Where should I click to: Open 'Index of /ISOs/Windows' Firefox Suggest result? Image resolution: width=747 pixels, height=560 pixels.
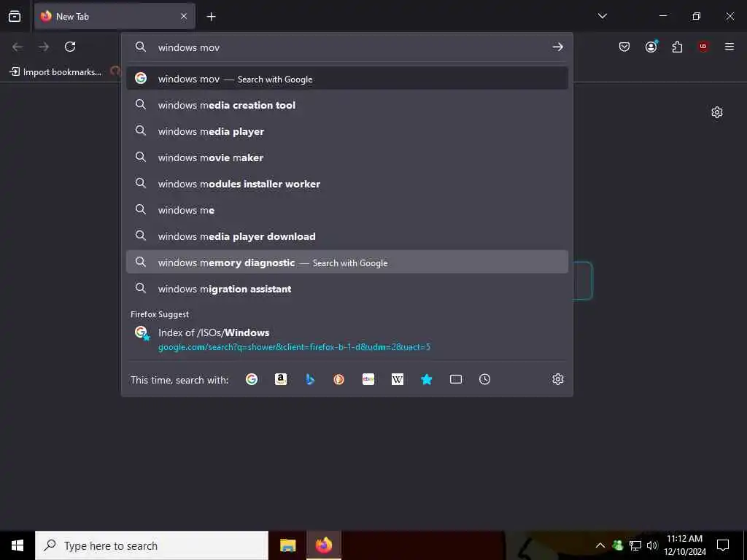coord(347,339)
